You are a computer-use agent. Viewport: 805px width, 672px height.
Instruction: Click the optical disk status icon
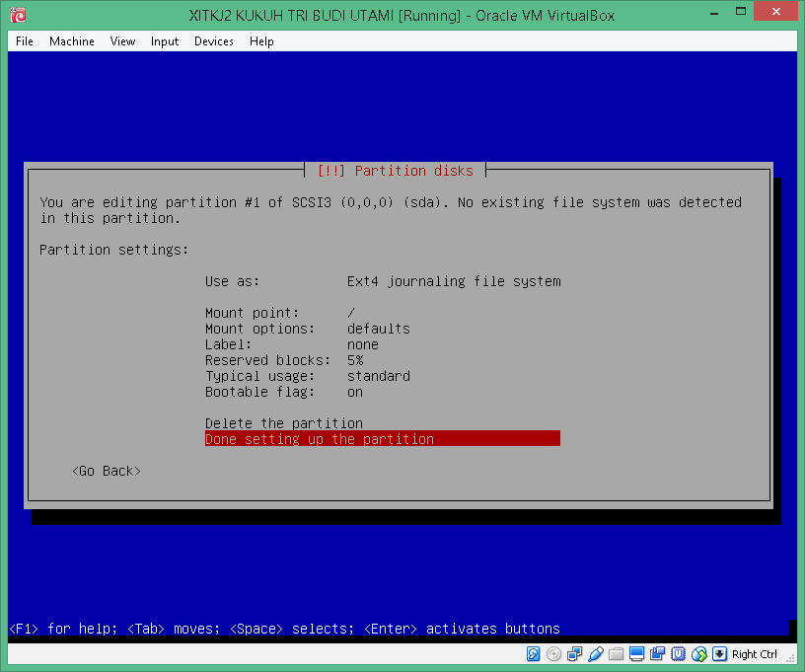click(x=553, y=653)
